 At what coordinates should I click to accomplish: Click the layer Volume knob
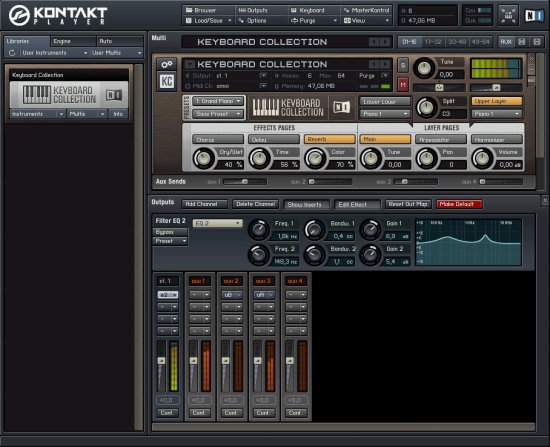pos(482,158)
